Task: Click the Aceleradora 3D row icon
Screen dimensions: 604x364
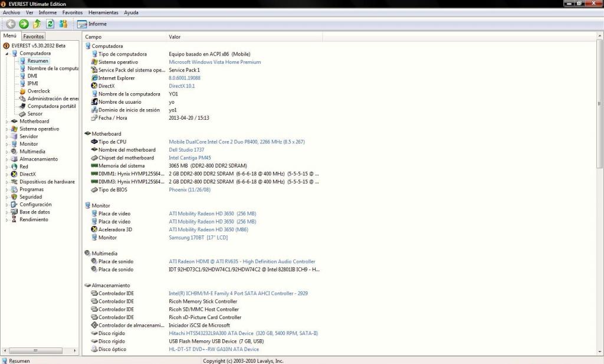Action: pyautogui.click(x=94, y=229)
